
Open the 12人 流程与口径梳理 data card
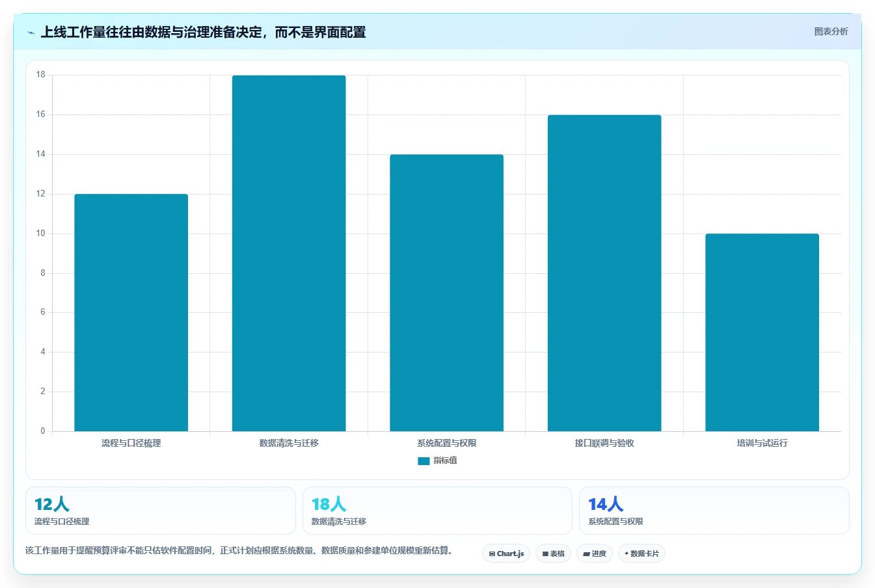tap(161, 511)
